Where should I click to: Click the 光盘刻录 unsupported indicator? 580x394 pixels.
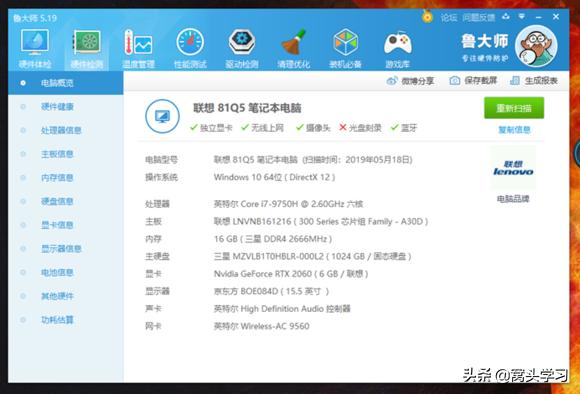pos(360,128)
